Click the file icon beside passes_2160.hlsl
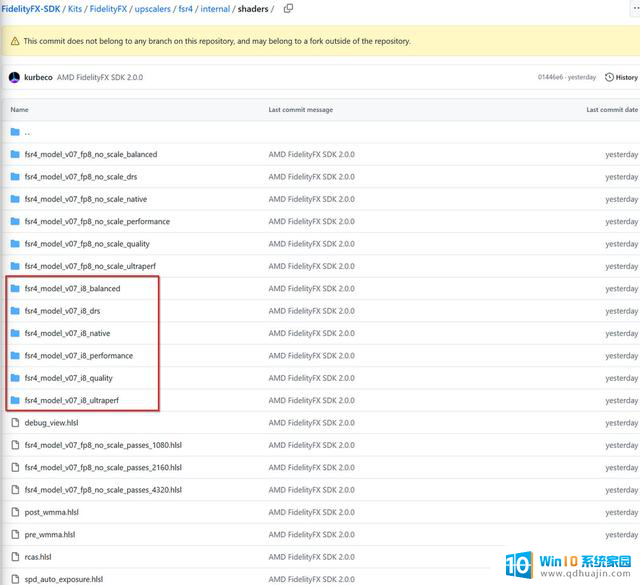 pos(15,467)
